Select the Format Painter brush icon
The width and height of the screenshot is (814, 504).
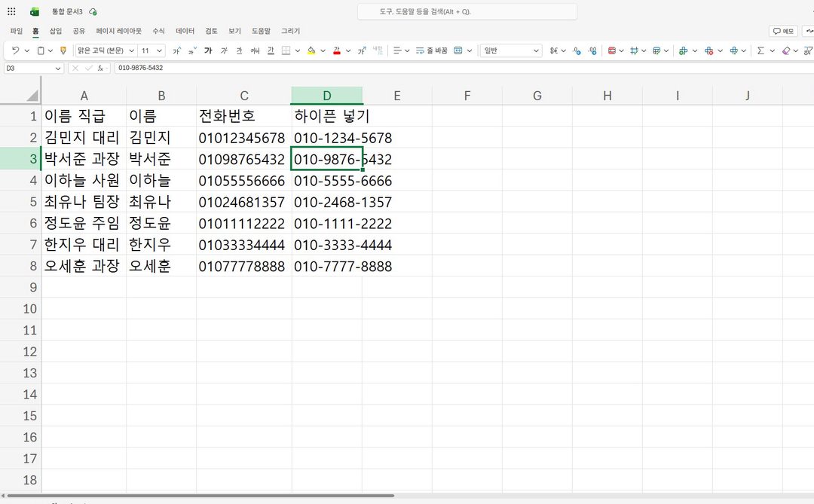pyautogui.click(x=63, y=50)
